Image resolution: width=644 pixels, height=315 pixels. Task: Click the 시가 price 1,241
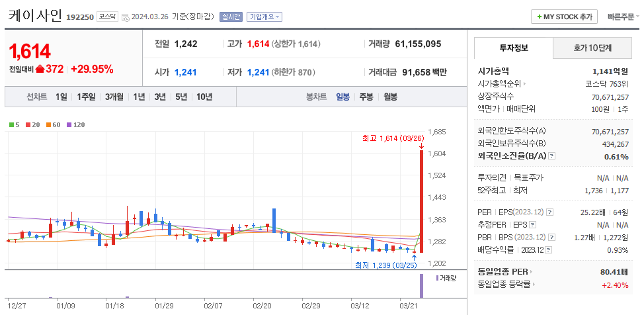coord(186,72)
